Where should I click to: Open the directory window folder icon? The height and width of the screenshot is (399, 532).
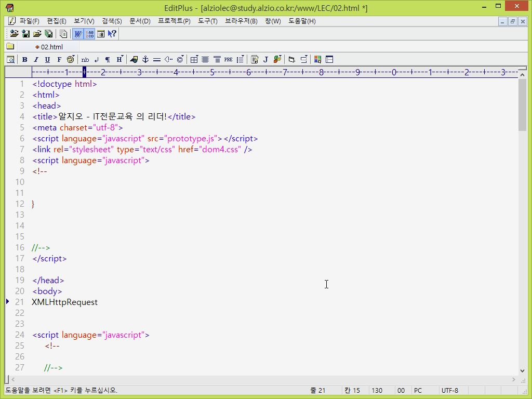[10, 46]
